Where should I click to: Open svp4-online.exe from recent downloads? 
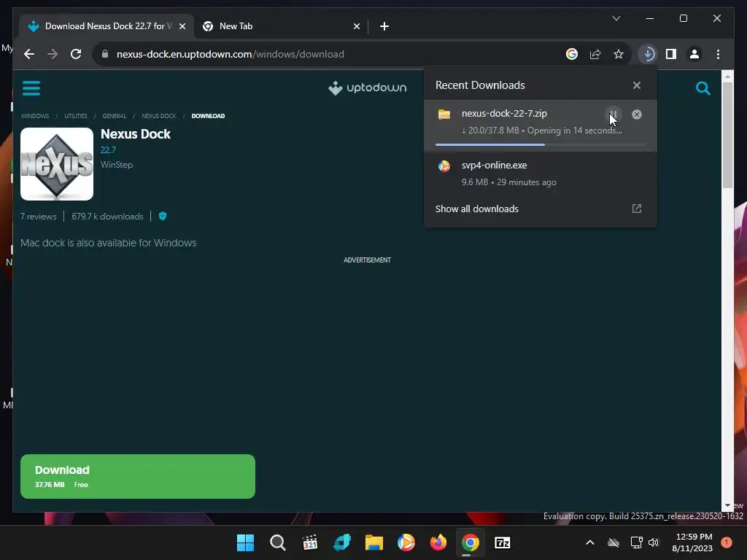coord(540,174)
